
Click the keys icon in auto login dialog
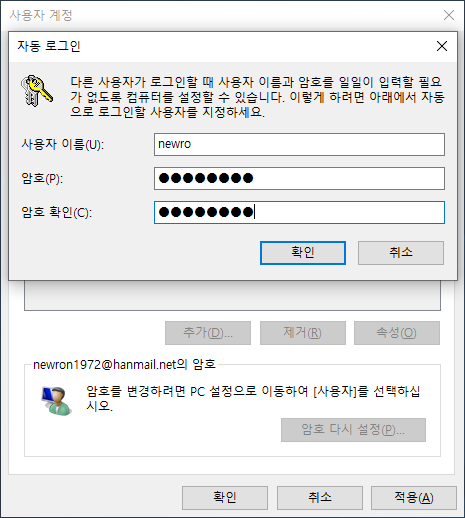37,91
